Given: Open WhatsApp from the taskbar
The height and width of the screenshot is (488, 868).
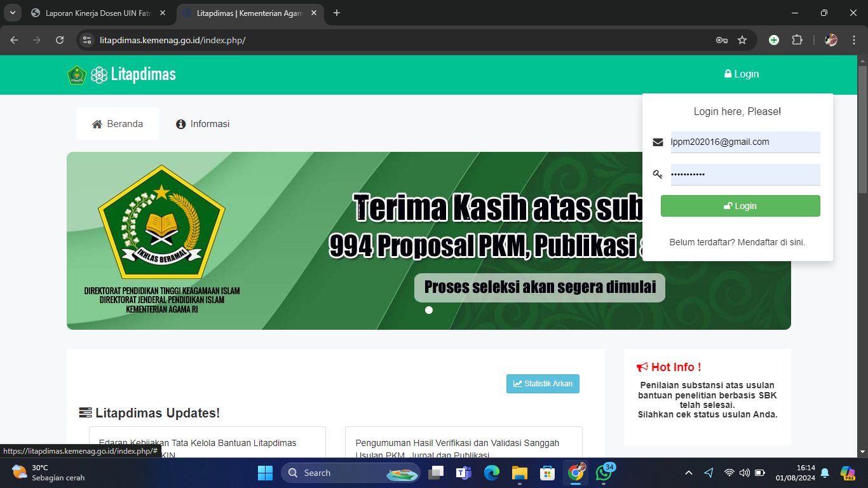Looking at the screenshot, I should point(603,473).
